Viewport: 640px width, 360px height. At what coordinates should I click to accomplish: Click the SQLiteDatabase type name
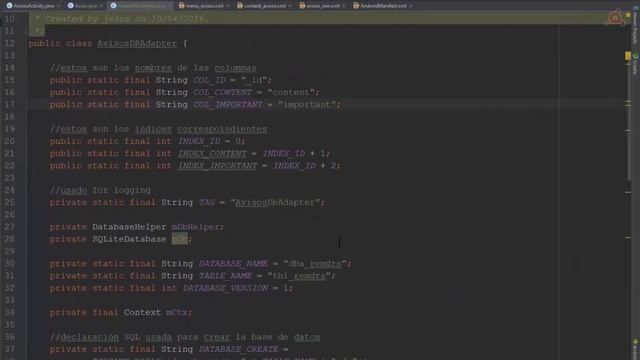(x=129, y=239)
